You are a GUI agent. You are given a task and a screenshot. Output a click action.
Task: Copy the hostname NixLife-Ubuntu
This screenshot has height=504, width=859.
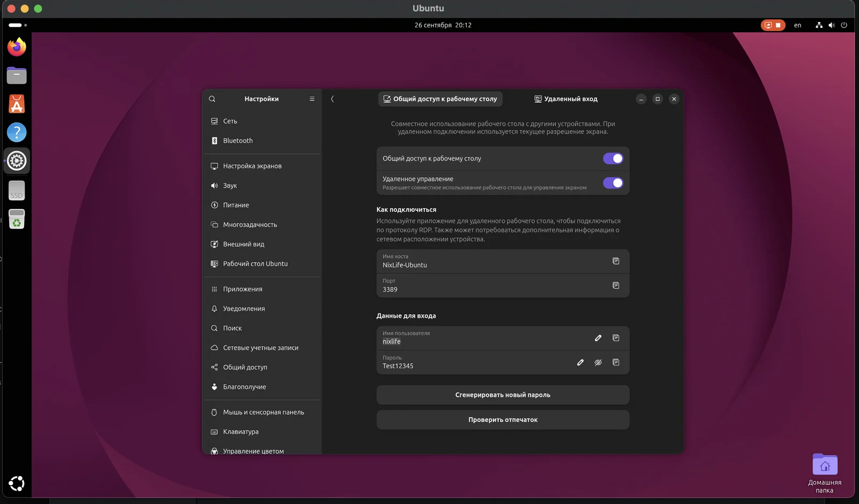pos(616,261)
